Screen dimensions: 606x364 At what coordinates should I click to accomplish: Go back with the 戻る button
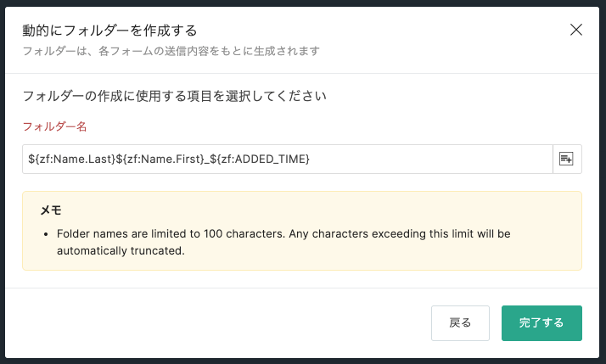460,323
